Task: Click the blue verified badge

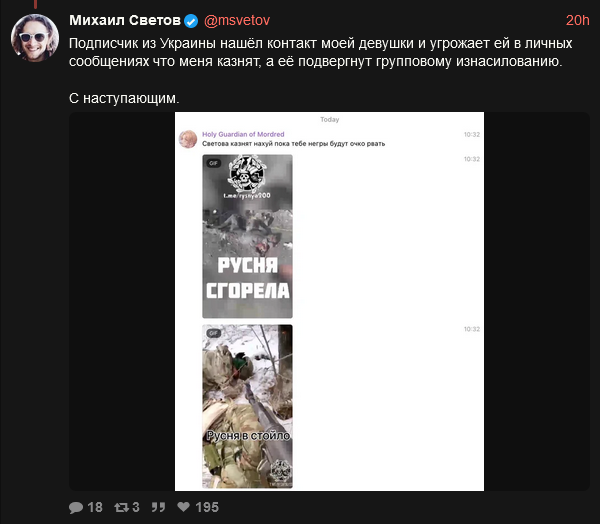Action: [191, 21]
